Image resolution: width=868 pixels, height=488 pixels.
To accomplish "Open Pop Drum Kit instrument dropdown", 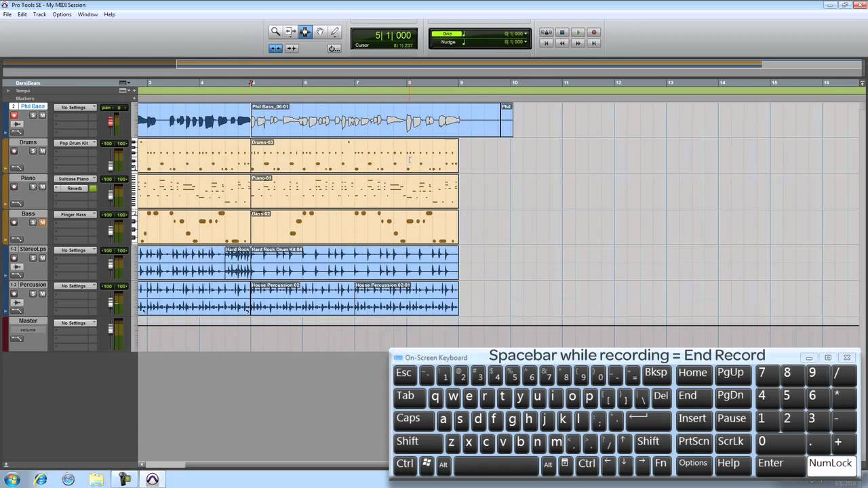I will pos(75,143).
